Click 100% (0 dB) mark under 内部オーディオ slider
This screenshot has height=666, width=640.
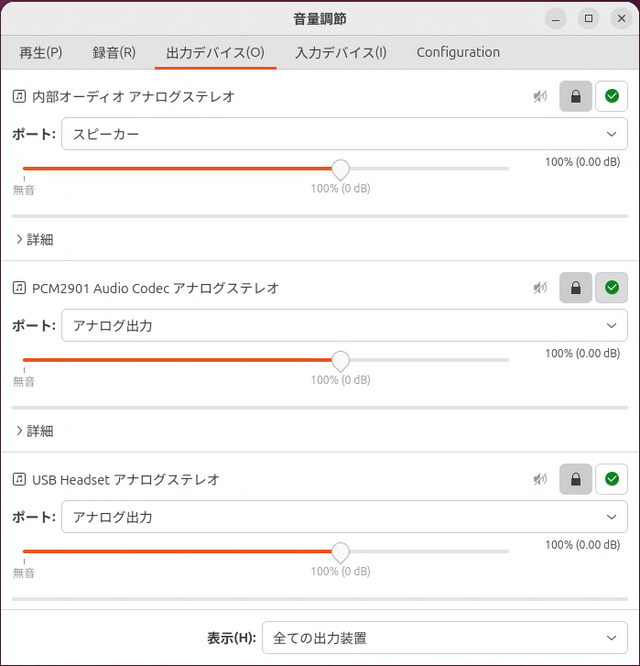tap(341, 188)
